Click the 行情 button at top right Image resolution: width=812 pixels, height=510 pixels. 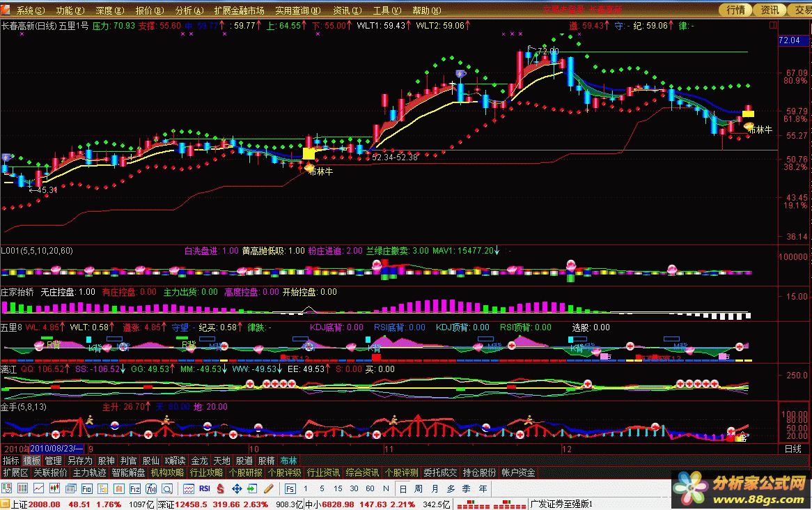(735, 10)
